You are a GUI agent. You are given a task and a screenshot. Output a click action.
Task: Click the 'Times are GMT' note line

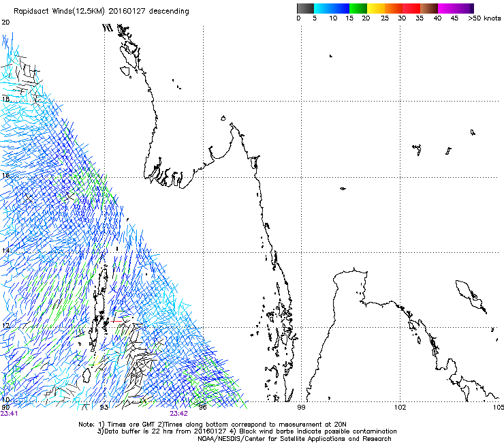[x=212, y=425]
